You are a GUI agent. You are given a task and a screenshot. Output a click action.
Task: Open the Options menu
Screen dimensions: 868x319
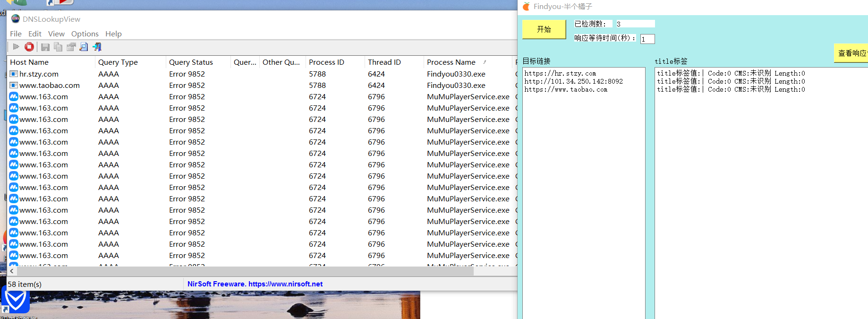click(x=85, y=34)
